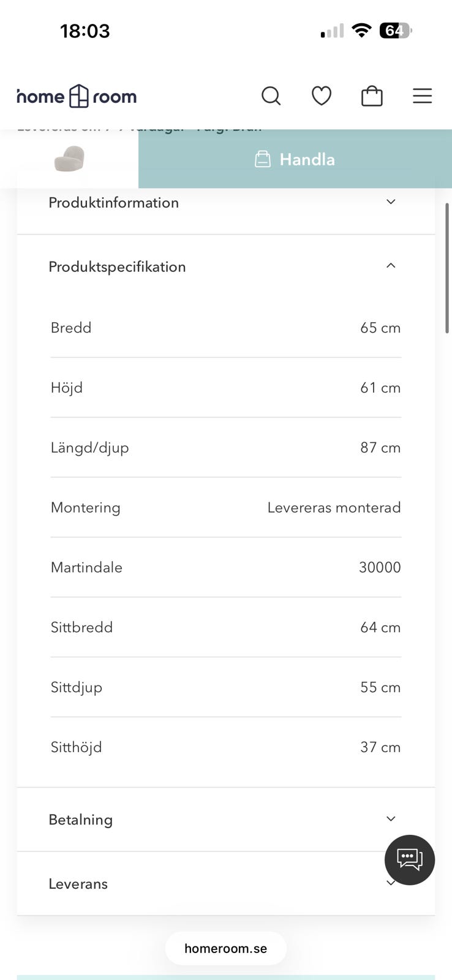Go to homeroom logo homepage
This screenshot has width=452, height=980.
click(x=77, y=96)
